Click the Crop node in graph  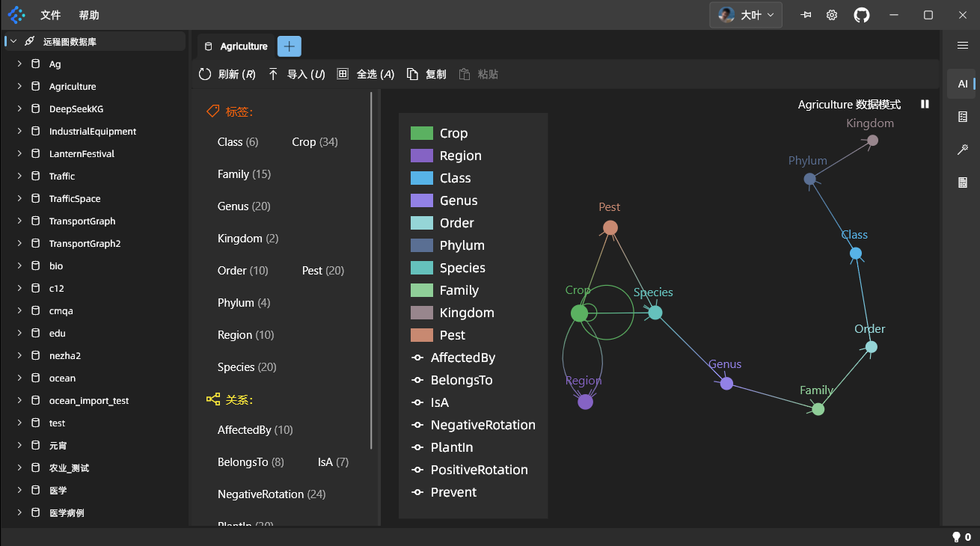[x=579, y=313]
